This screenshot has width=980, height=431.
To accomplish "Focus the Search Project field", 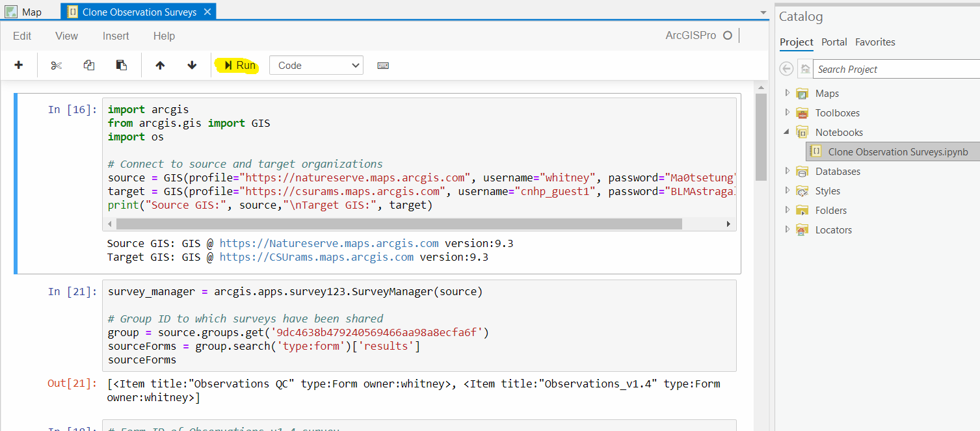I will [896, 69].
